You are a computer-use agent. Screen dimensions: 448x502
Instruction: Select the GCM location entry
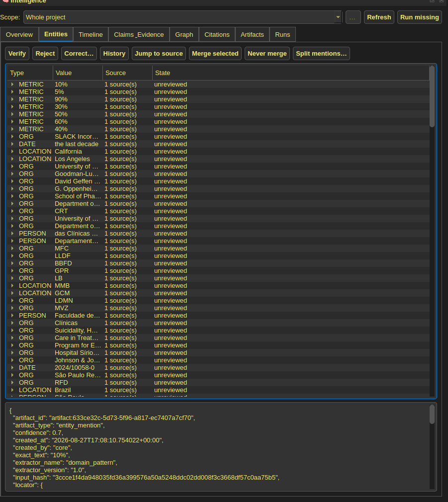(62, 293)
